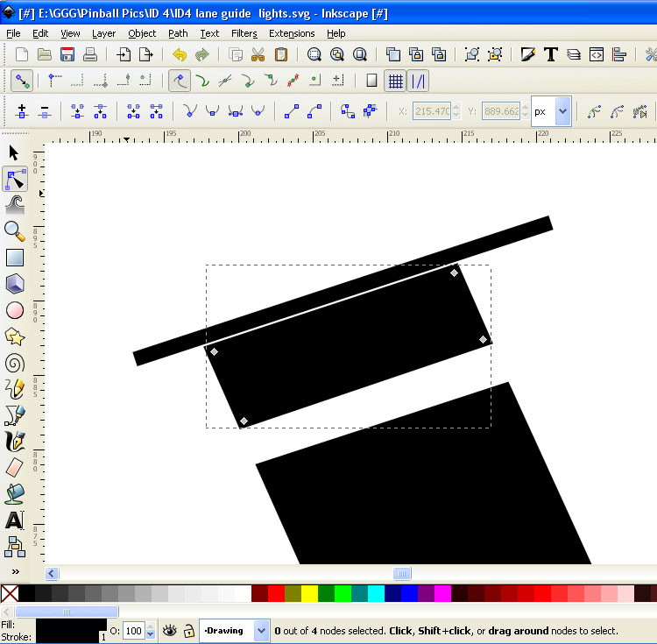This screenshot has width=657, height=644.
Task: Select the Paint Bucket fill tool
Action: (x=14, y=493)
